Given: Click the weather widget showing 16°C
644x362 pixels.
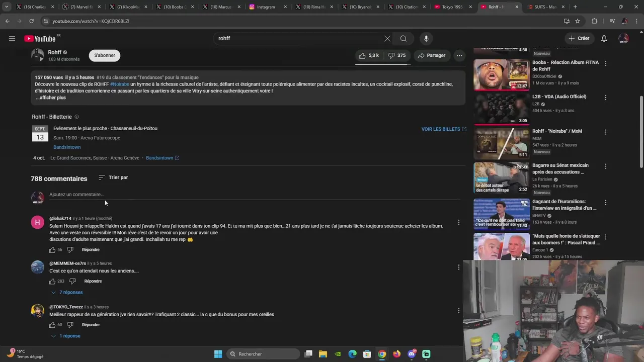Looking at the screenshot, I should pos(26,354).
